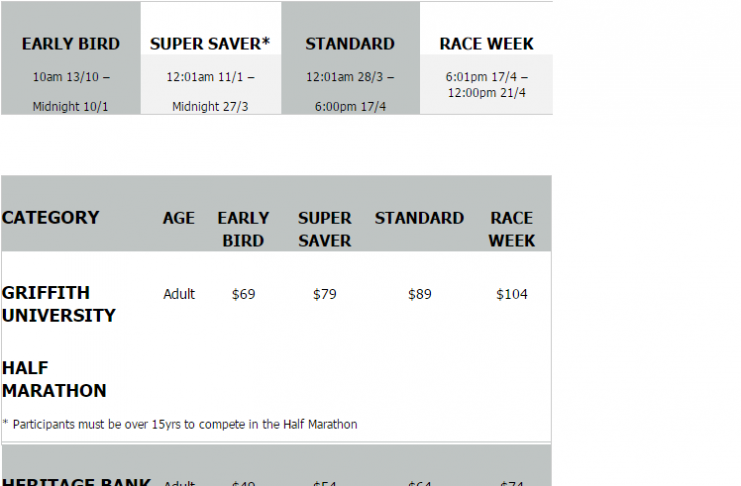This screenshot has height=486, width=741.
Task: Select the RACE WEEK heading in top banner
Action: point(486,44)
